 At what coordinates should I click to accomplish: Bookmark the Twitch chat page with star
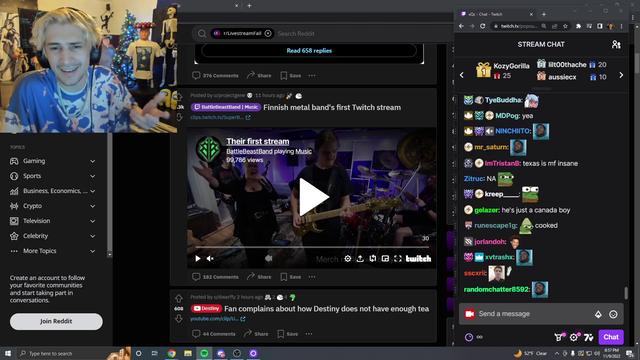point(565,26)
